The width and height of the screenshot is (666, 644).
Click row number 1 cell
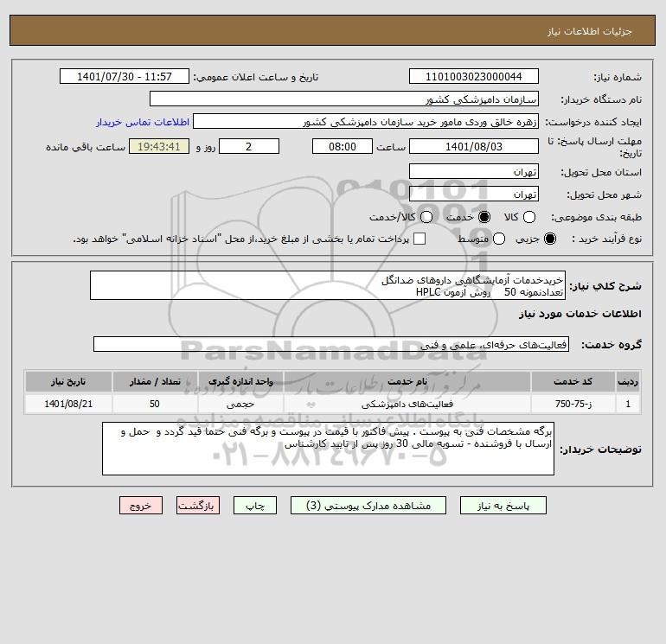click(x=628, y=404)
